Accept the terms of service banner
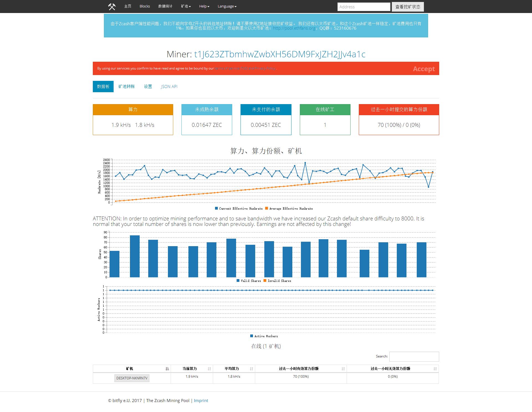 pyautogui.click(x=424, y=69)
